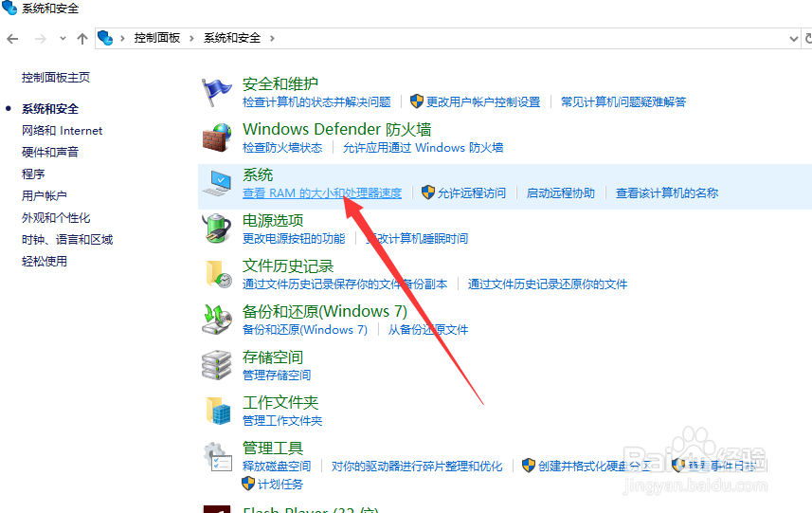The height and width of the screenshot is (513, 812).
Task: Open the recent locations dropdown arrow
Action: [63, 38]
